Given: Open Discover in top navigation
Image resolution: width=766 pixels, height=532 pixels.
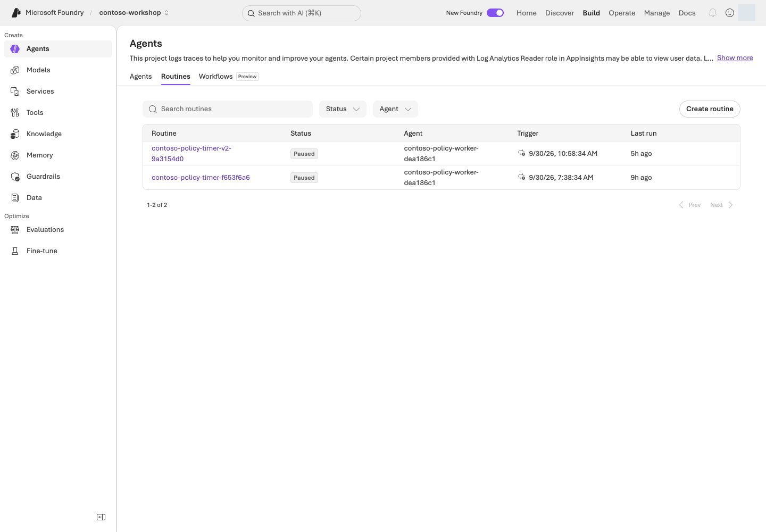Looking at the screenshot, I should 560,13.
